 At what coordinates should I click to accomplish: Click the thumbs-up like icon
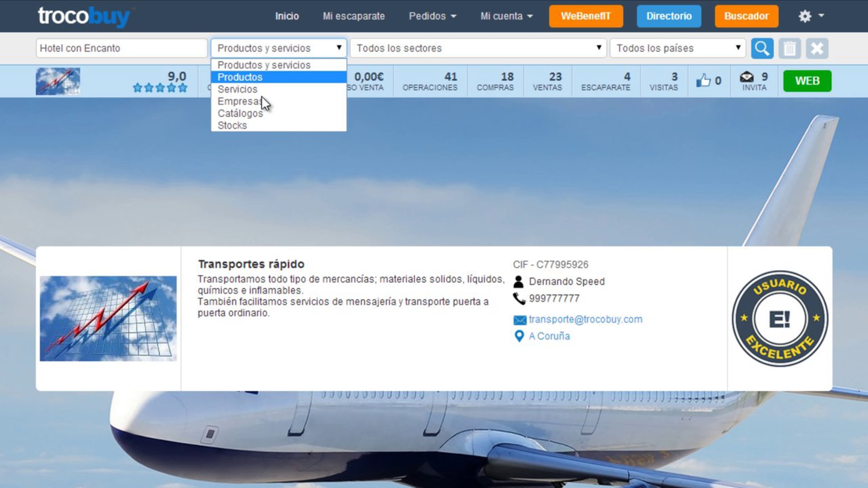(x=703, y=81)
